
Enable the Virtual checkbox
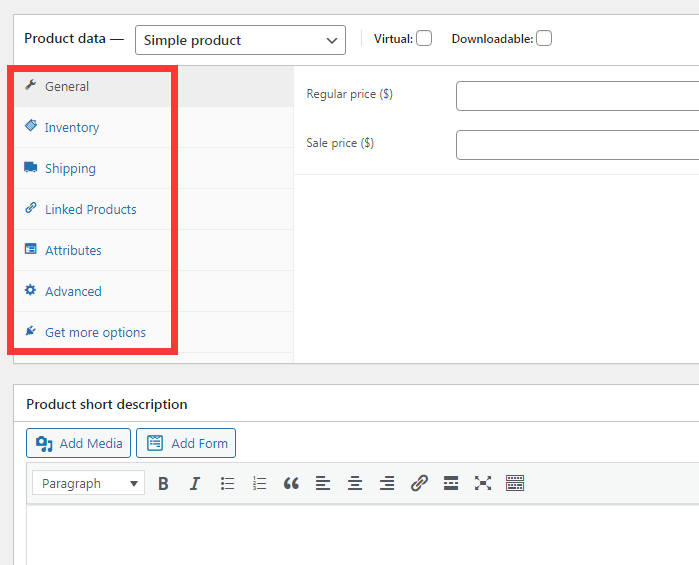tap(424, 38)
